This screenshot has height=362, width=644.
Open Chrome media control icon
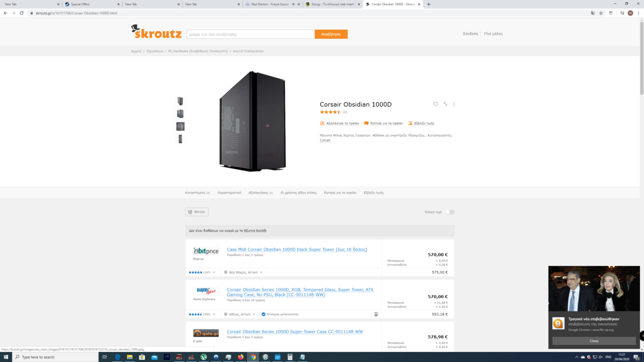622,13
